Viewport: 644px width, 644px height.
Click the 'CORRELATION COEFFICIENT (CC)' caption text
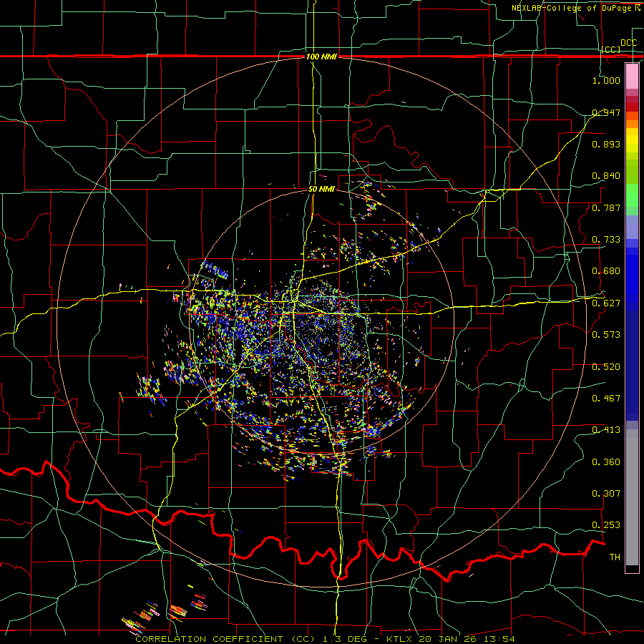pyautogui.click(x=225, y=639)
